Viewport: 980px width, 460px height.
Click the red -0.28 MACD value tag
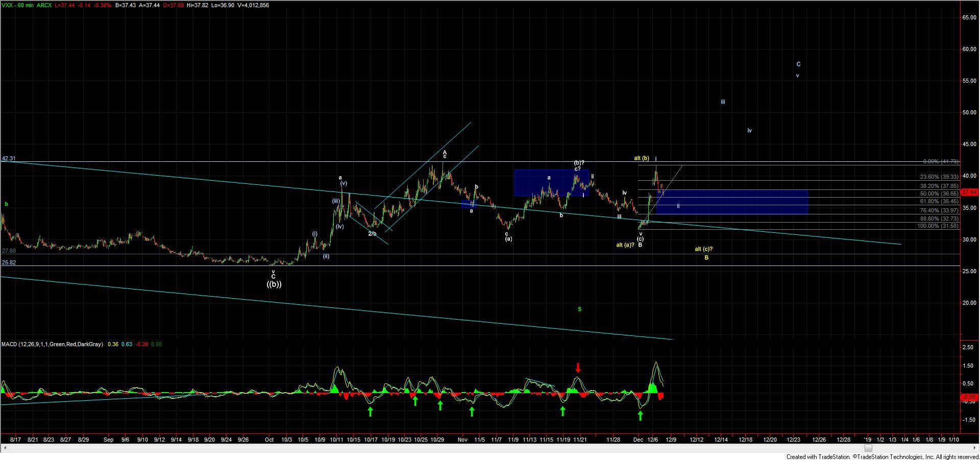coord(969,397)
